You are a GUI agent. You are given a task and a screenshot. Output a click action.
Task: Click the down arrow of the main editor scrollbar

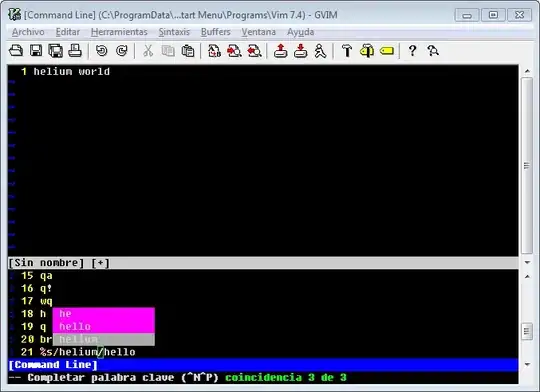tap(527, 262)
